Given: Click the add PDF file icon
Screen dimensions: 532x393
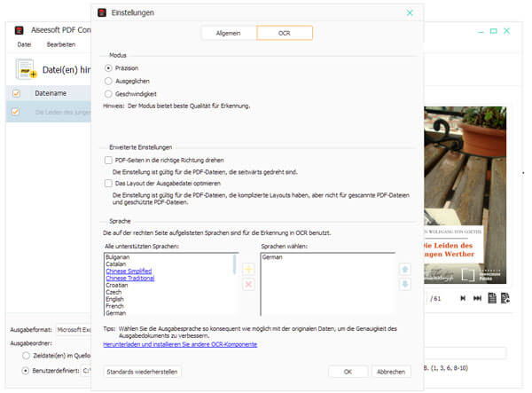Looking at the screenshot, I should [x=25, y=69].
